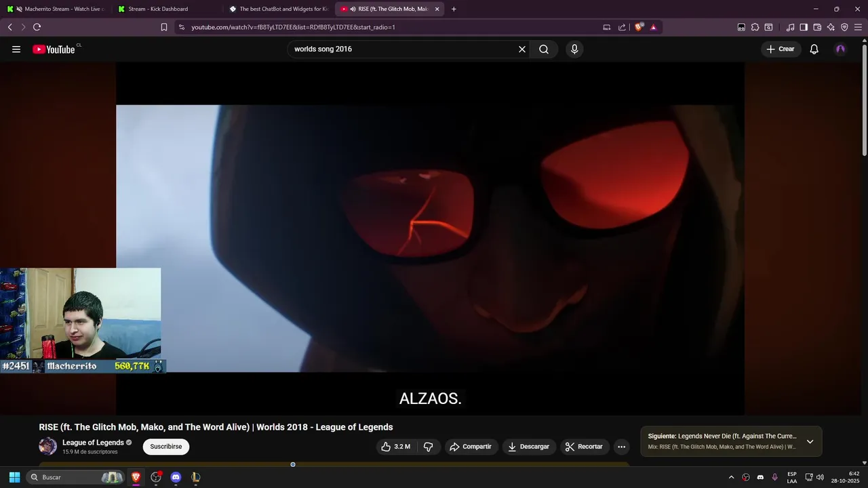This screenshot has width=868, height=488.
Task: Like the video with 3.2 M
Action: (x=395, y=447)
